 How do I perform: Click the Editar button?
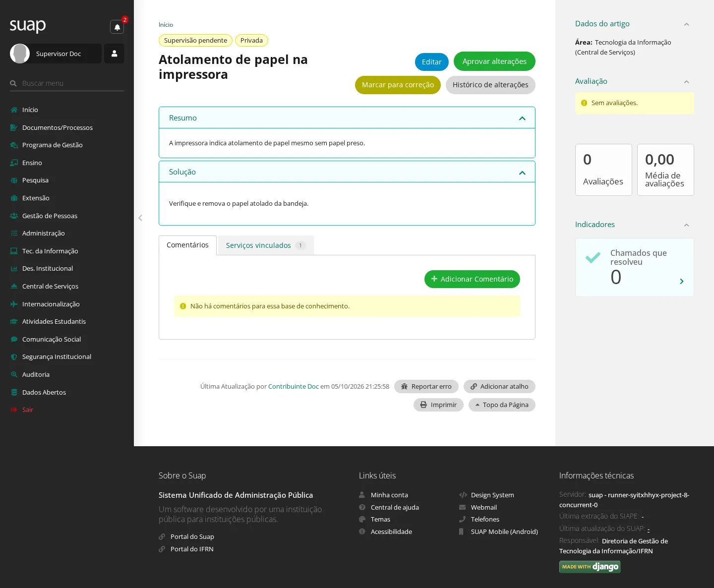coord(432,62)
